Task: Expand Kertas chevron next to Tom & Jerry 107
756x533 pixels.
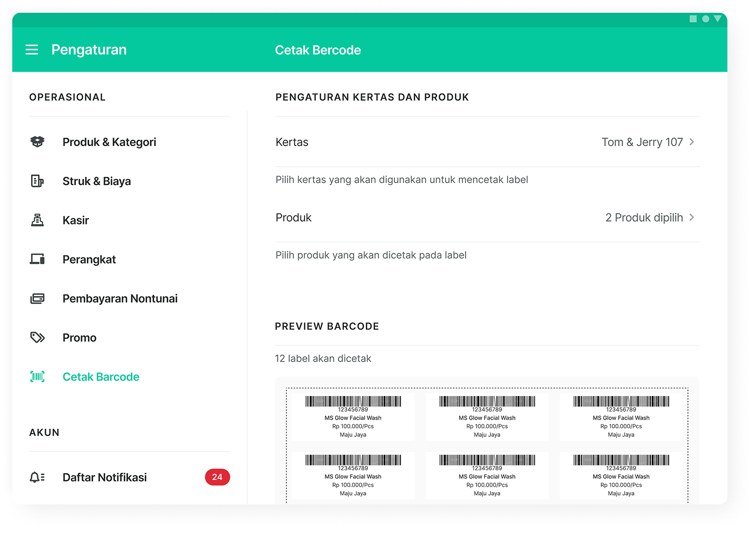Action: [692, 142]
